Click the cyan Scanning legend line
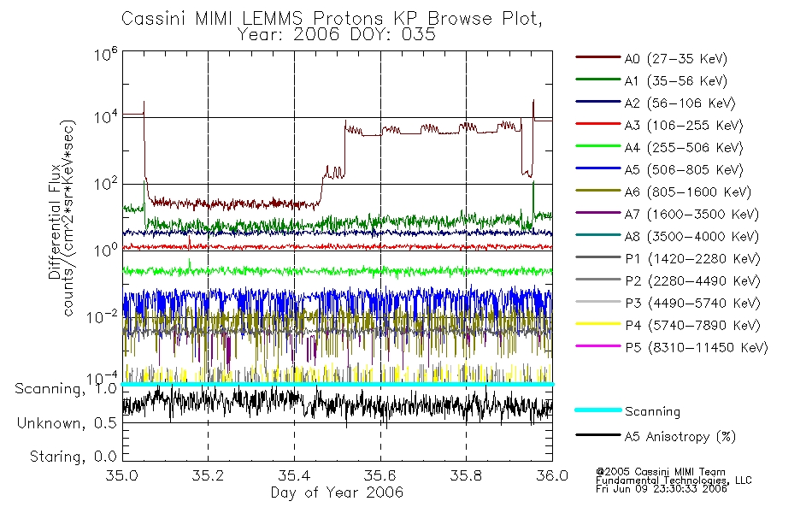812x513 pixels. (x=598, y=410)
